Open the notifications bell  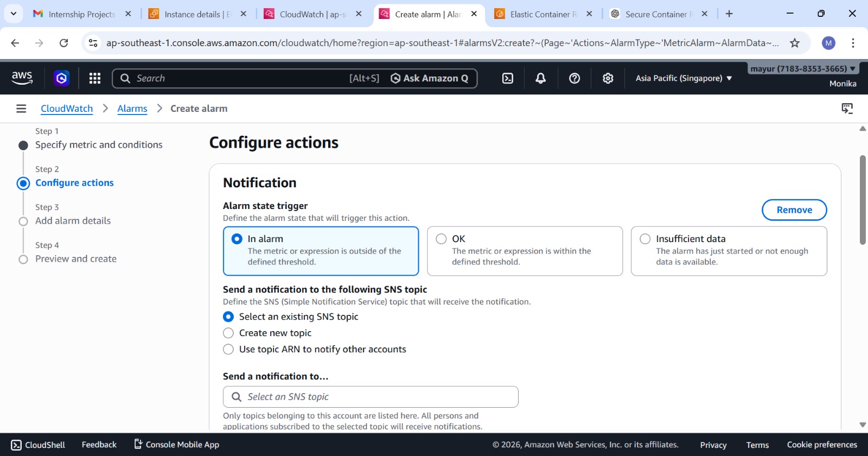pos(541,79)
